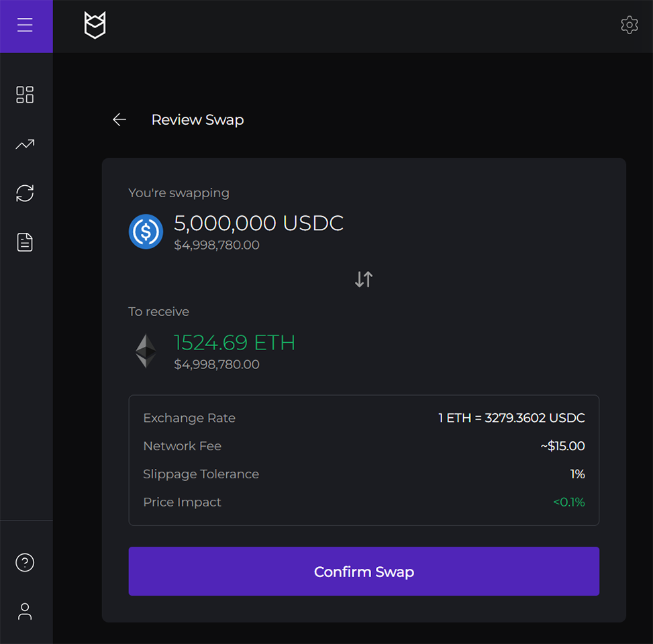Open the help question mark icon
The width and height of the screenshot is (653, 644).
(x=25, y=562)
